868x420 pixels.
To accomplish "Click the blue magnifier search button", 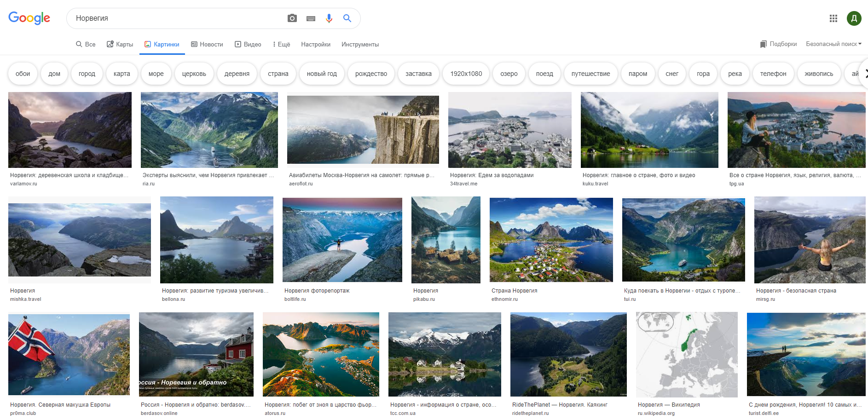I will tap(347, 18).
